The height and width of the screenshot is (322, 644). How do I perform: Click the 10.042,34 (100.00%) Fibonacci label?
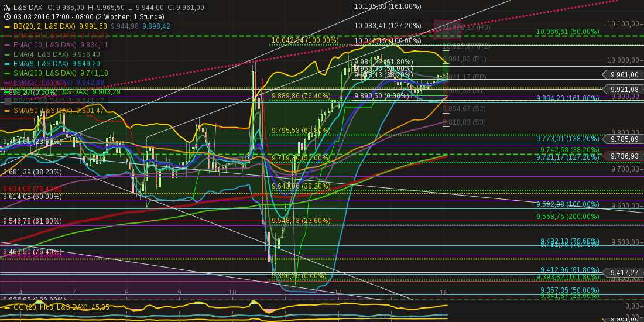(x=305, y=40)
